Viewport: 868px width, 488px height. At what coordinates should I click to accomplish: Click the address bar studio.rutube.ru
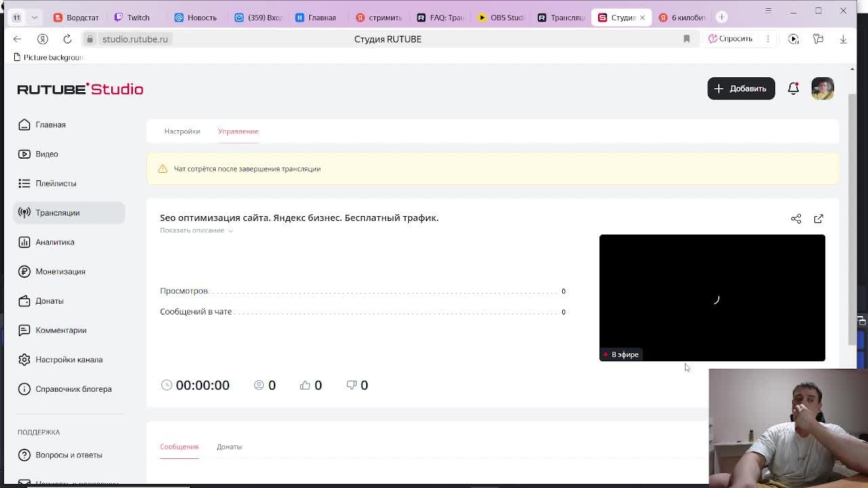click(x=135, y=39)
